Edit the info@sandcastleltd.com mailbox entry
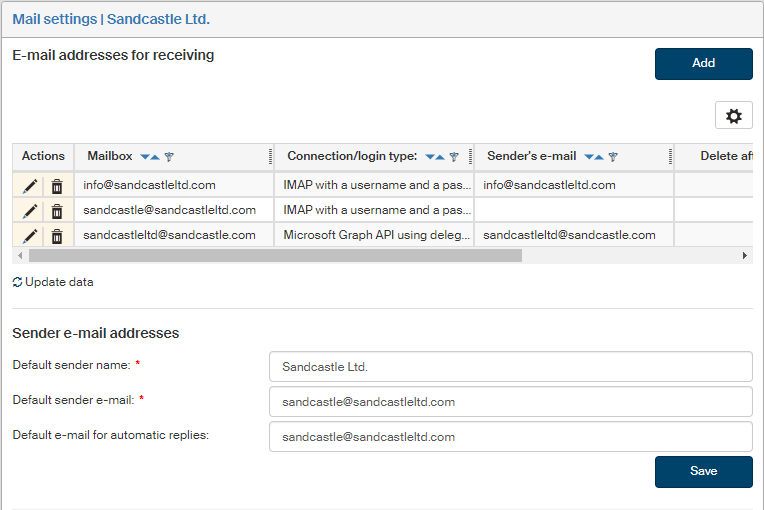Screen dimensions: 764x510 pos(30,185)
